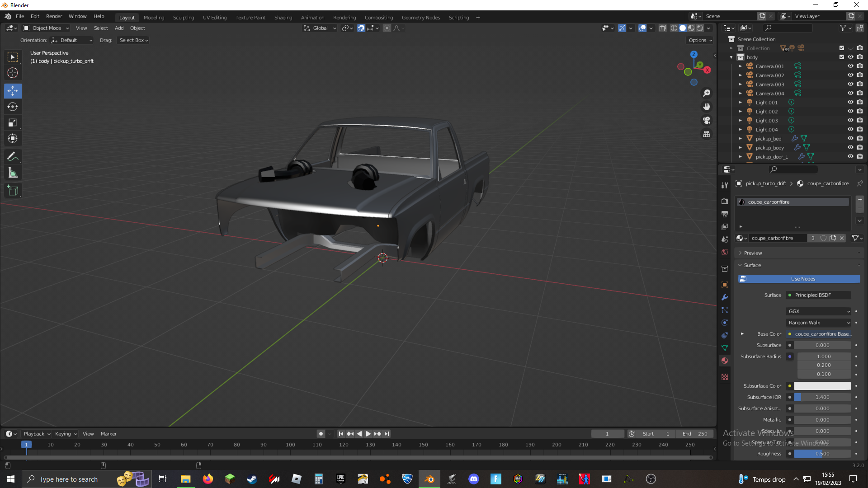The image size is (868, 488).
Task: Toggle snapping magnet button
Action: (x=361, y=28)
